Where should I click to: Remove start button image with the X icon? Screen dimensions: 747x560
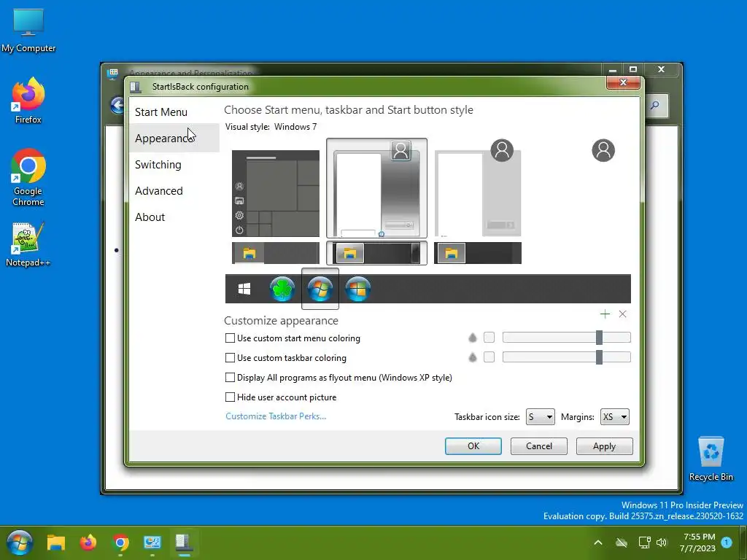tap(622, 314)
